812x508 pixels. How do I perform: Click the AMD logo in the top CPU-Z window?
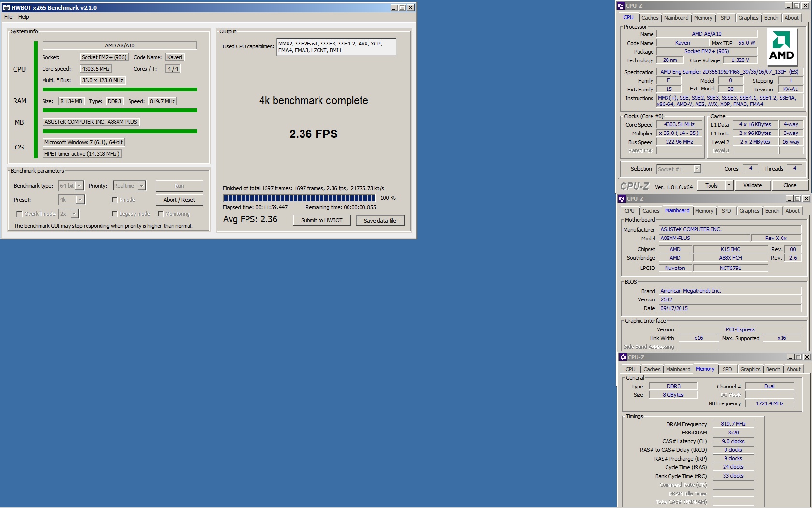(x=782, y=47)
